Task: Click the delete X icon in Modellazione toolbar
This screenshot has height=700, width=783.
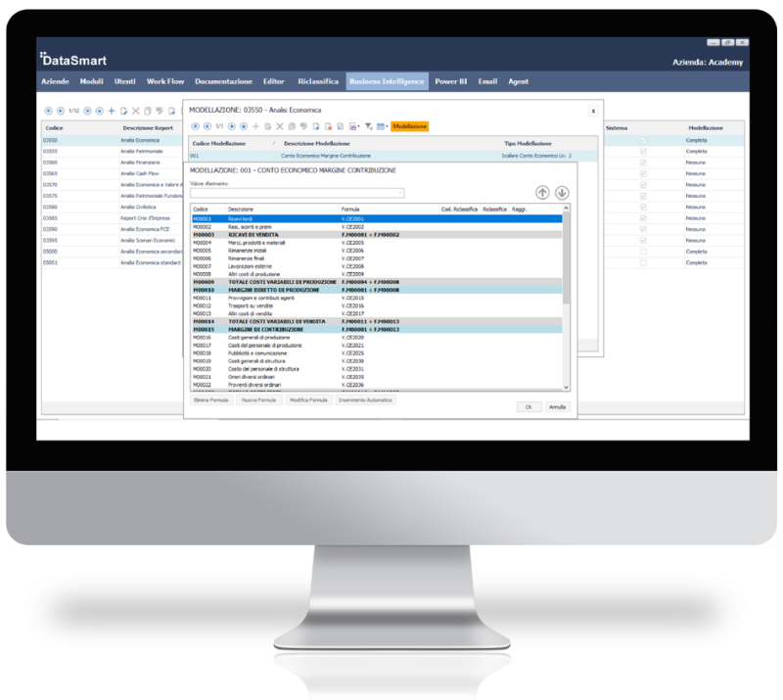Action: point(279,126)
